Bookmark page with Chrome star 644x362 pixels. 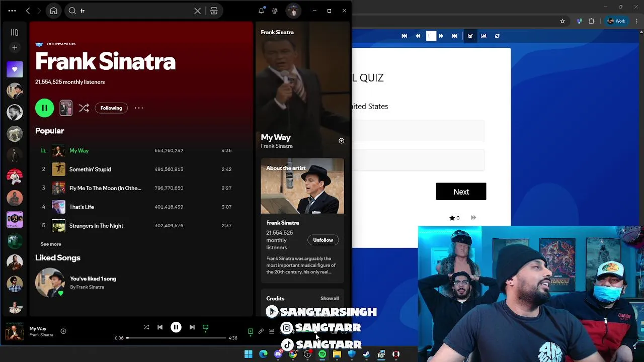tap(562, 21)
